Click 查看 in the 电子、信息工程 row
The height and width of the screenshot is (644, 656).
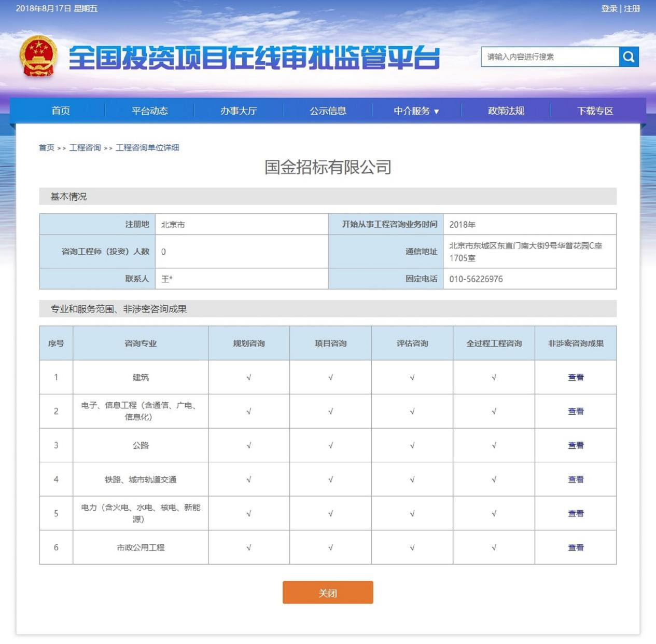tap(576, 412)
